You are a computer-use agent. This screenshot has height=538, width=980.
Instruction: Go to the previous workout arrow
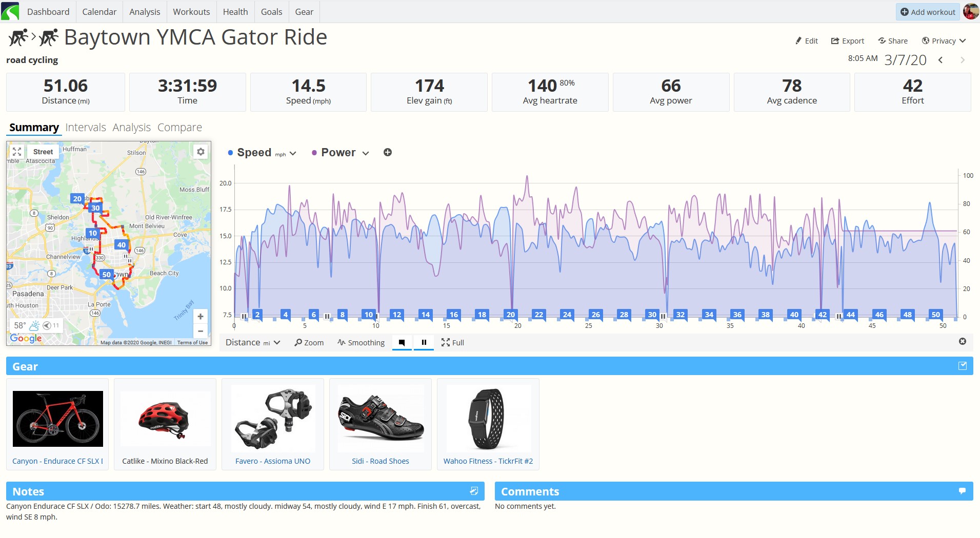941,60
